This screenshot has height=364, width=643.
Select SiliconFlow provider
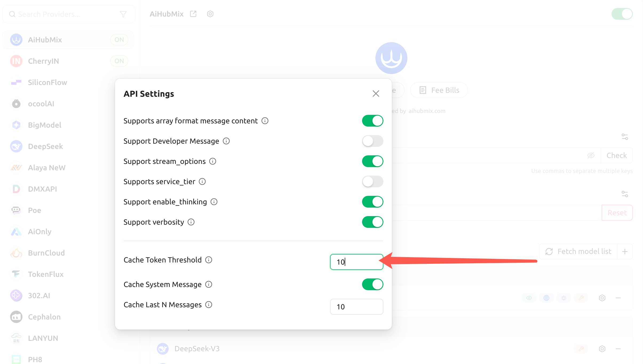[68, 82]
